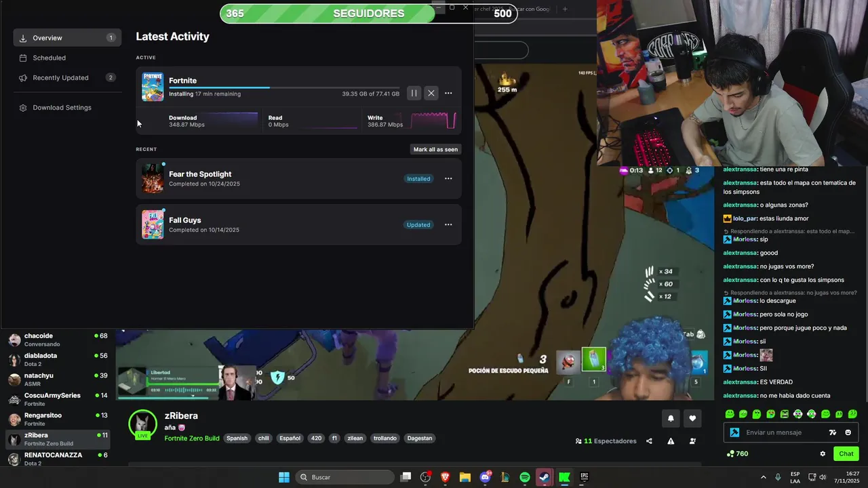Open the 7TV emote menu icon
Screen dimensions: 868x488
[833, 432]
